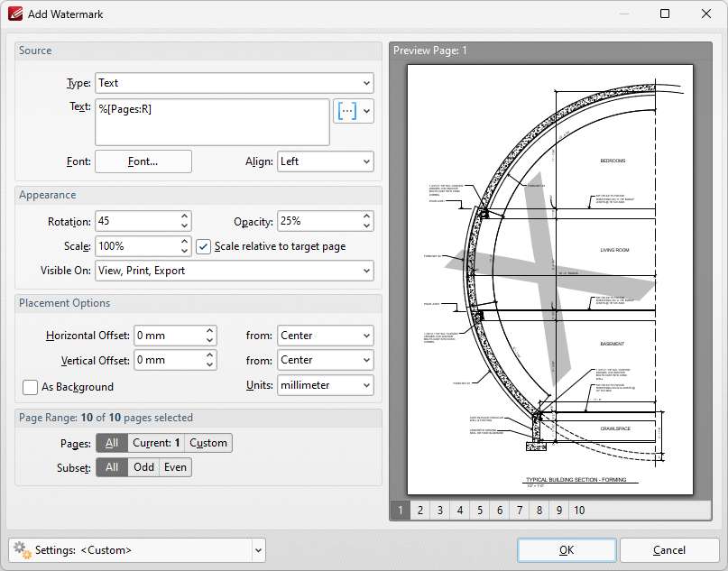The width and height of the screenshot is (728, 571).
Task: Switch preview to page 9
Action: click(x=559, y=511)
